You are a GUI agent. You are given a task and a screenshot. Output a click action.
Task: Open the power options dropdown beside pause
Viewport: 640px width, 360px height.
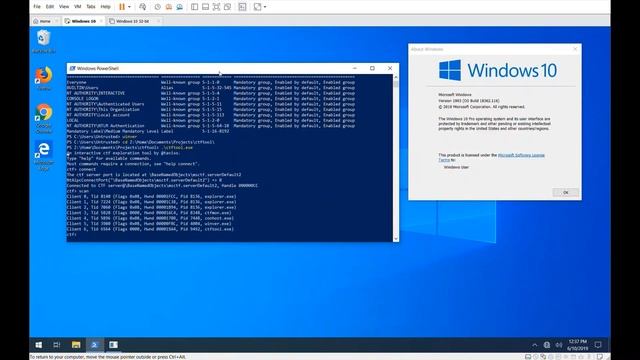click(x=129, y=7)
